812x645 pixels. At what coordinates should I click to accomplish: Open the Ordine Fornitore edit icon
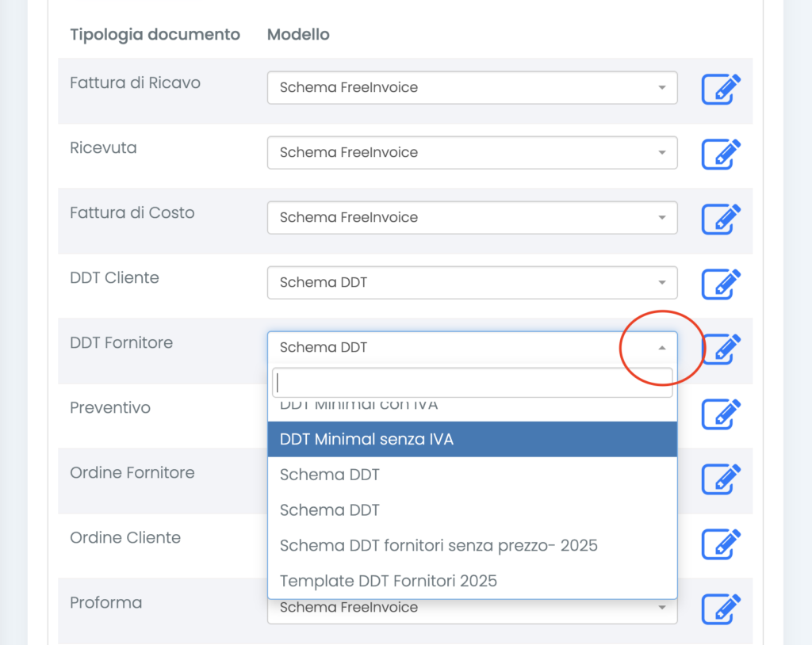point(721,479)
